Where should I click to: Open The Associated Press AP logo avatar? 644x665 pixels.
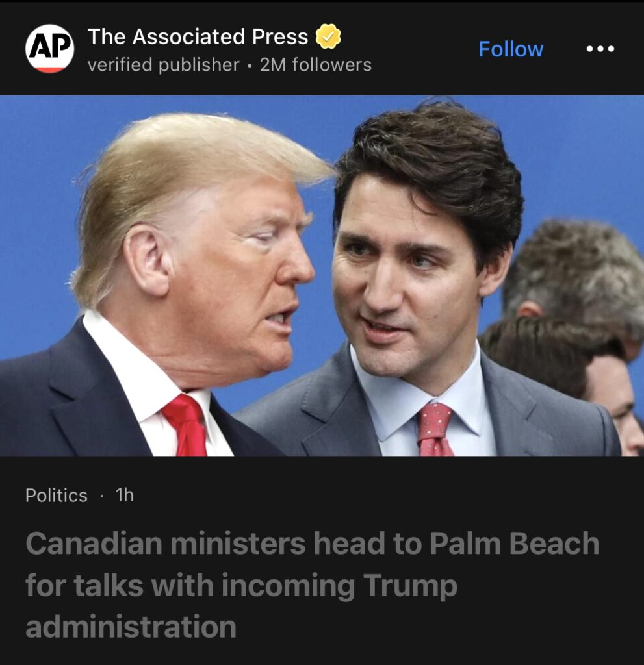click(49, 49)
